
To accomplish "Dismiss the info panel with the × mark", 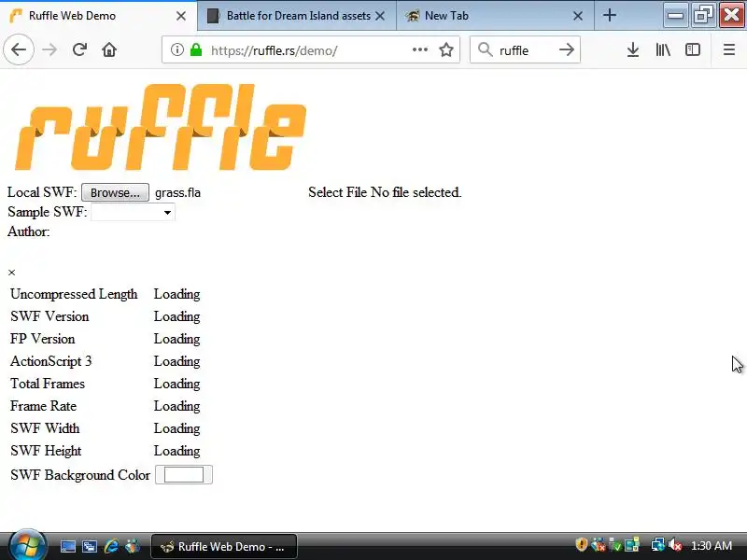I will [x=12, y=273].
